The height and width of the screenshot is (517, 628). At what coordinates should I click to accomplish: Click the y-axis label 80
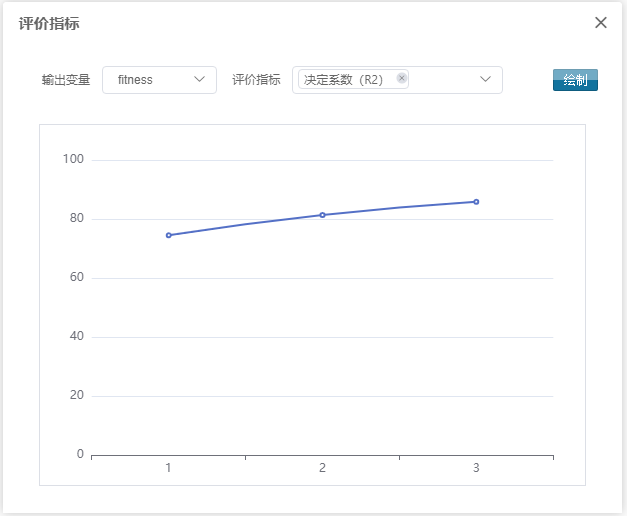(x=77, y=218)
